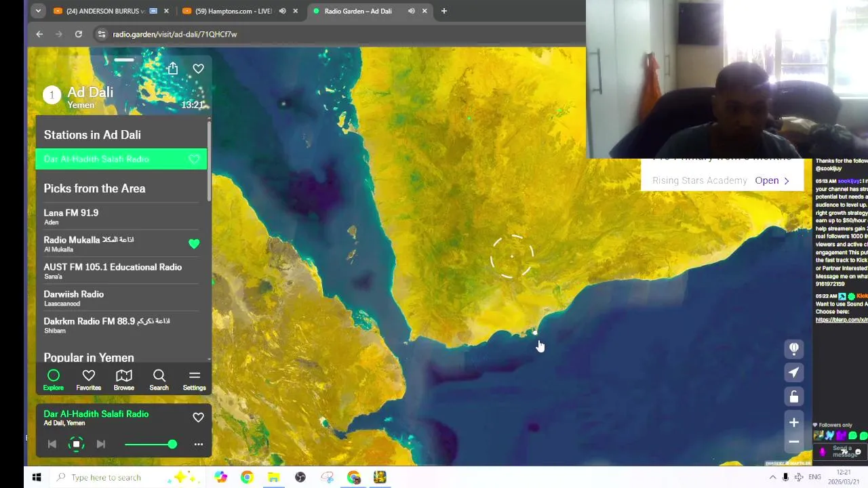Share the Ad Dali location

[173, 68]
